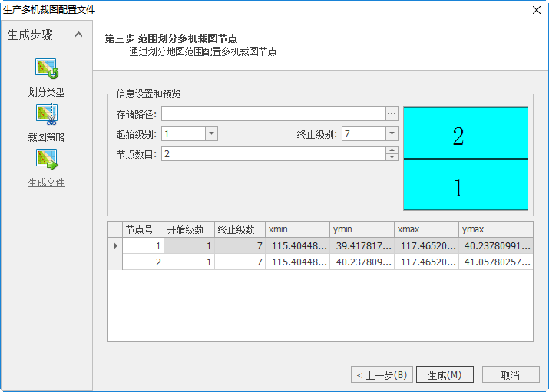Image resolution: width=549 pixels, height=392 pixels.
Task: Click the 生成文件 step icon
Action: click(47, 160)
